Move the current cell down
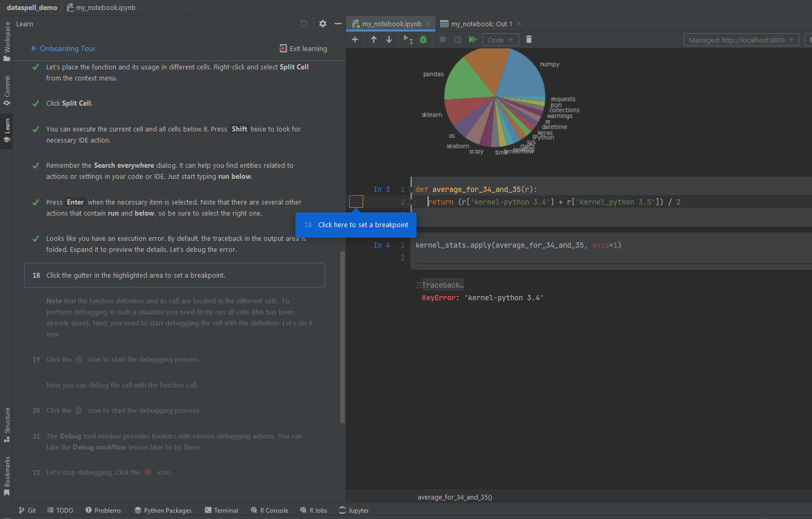Viewport: 812px width, 519px height. 389,39
